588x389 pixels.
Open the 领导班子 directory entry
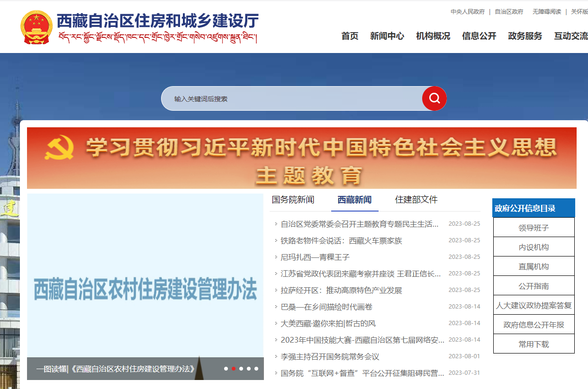(x=534, y=228)
